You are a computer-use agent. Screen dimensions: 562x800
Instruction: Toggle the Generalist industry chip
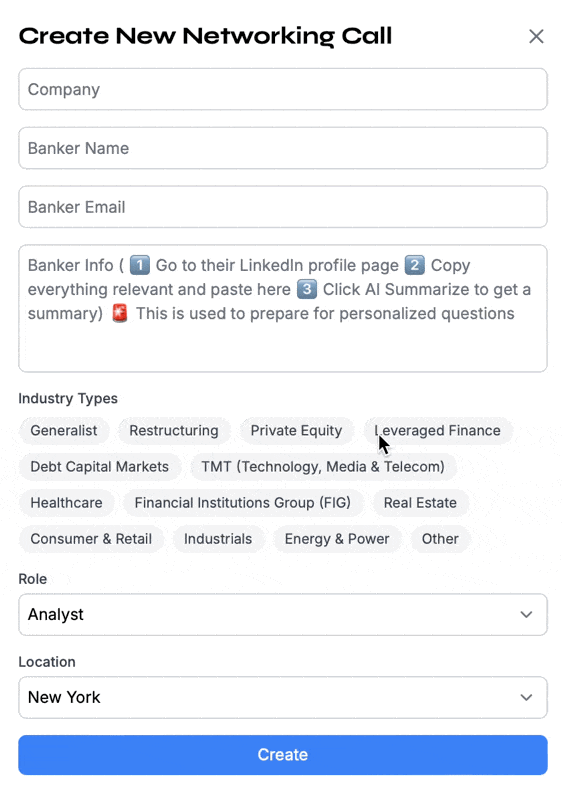(64, 431)
